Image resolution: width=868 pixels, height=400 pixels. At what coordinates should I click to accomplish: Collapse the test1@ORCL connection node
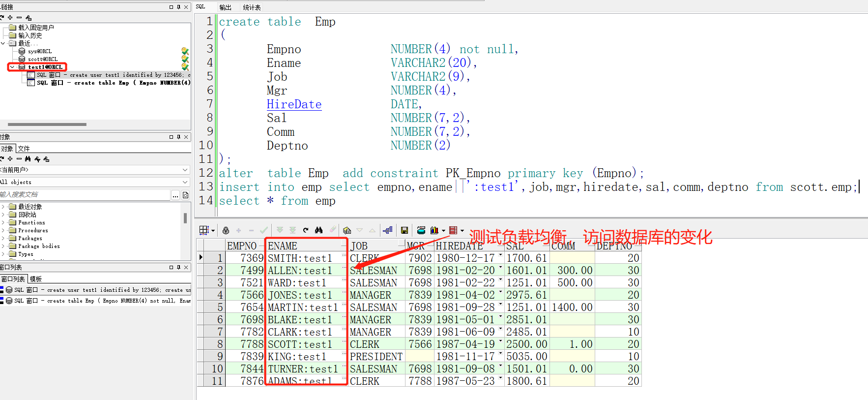[x=12, y=67]
